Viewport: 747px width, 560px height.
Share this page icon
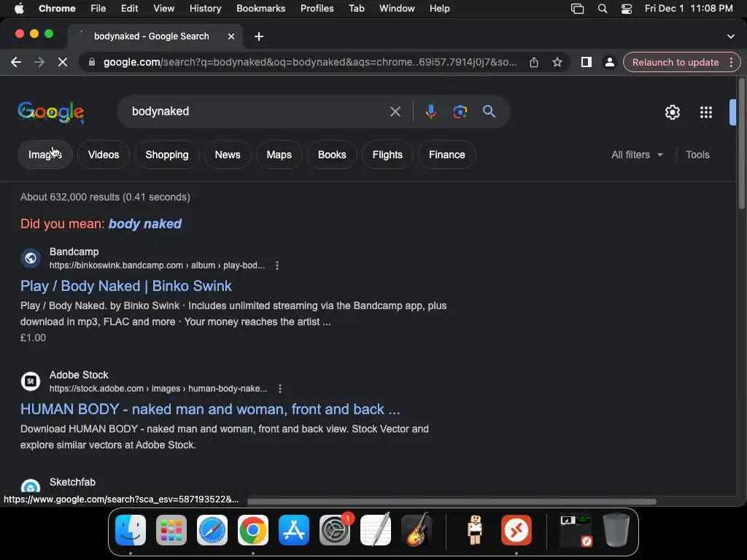tap(533, 63)
